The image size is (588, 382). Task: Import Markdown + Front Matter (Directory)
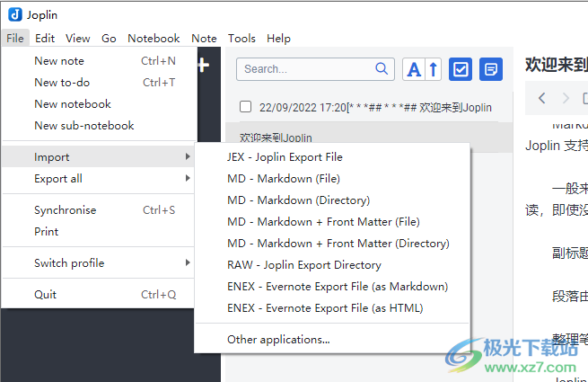332,244
